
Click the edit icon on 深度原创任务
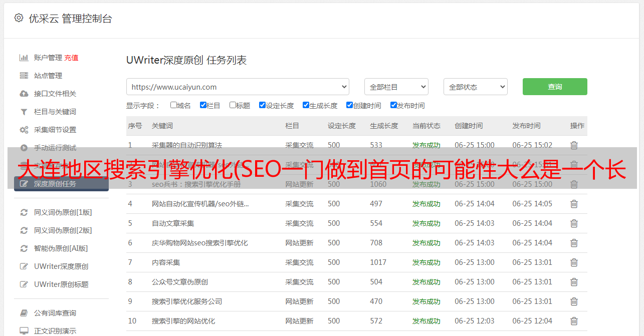pos(24,184)
